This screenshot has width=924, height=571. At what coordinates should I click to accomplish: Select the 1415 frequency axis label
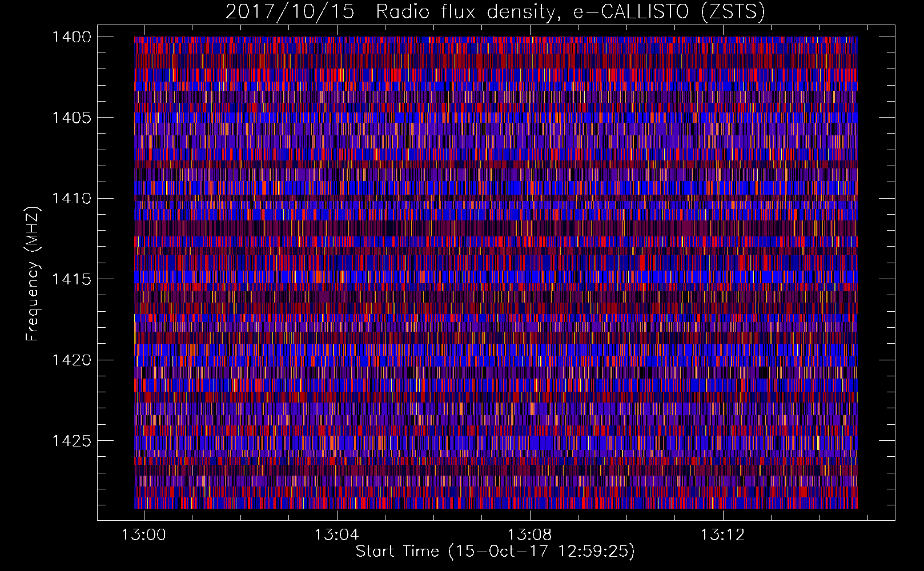coord(71,279)
